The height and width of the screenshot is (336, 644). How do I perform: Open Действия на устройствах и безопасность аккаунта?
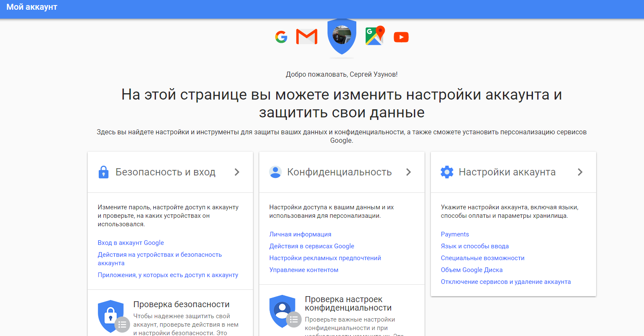tap(160, 259)
